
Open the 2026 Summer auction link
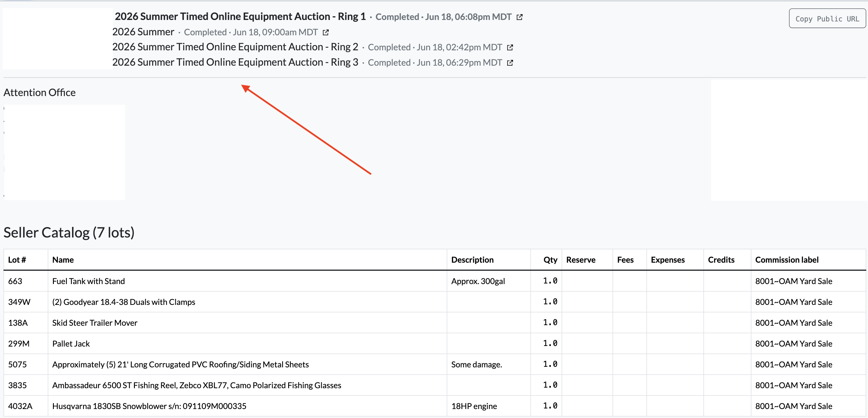click(x=143, y=32)
